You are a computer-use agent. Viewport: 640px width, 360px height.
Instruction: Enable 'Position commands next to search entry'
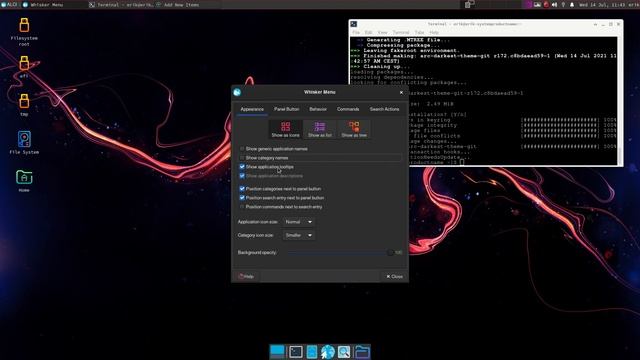[242, 207]
